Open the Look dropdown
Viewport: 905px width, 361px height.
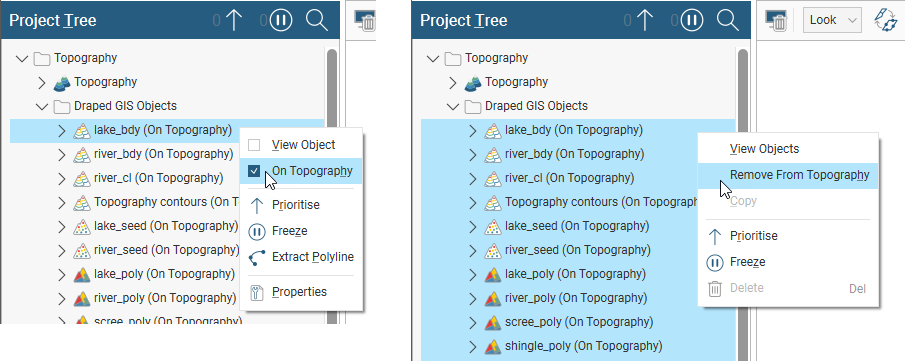coord(832,20)
